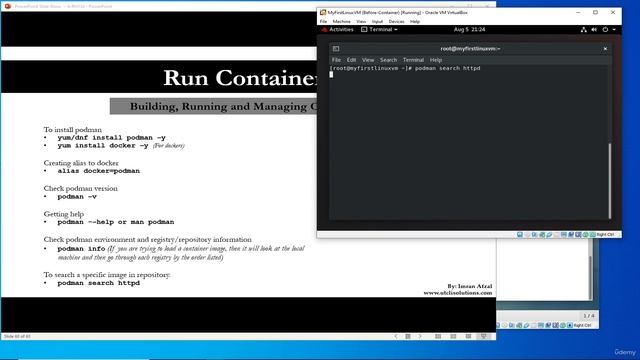Click the audio icon in VirtualBox status bar
This screenshot has width=640, height=360.
click(534, 235)
